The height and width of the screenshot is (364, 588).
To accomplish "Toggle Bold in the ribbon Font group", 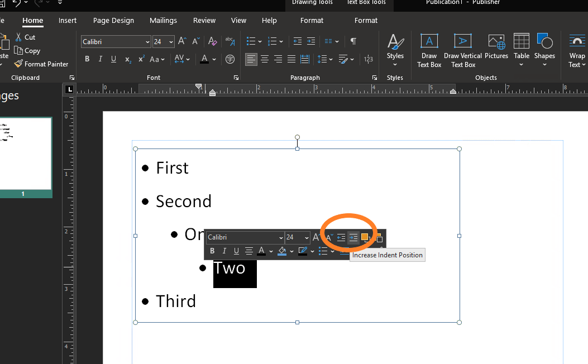I will pyautogui.click(x=87, y=59).
